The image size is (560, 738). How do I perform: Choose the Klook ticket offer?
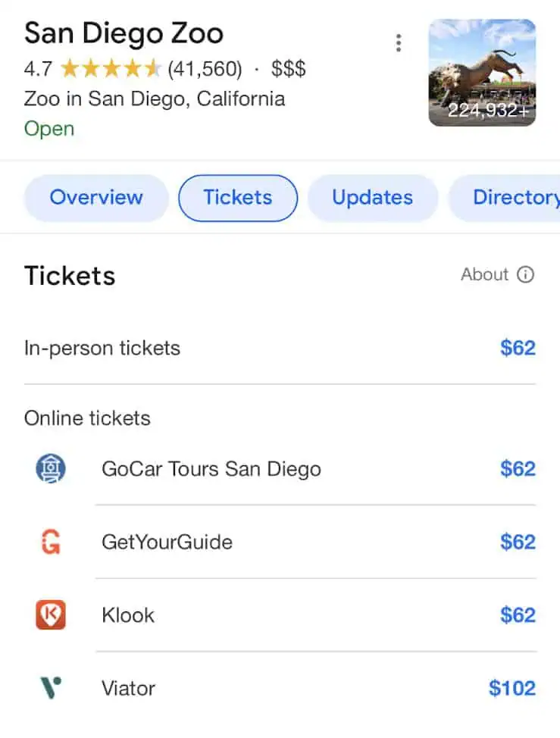pyautogui.click(x=128, y=614)
